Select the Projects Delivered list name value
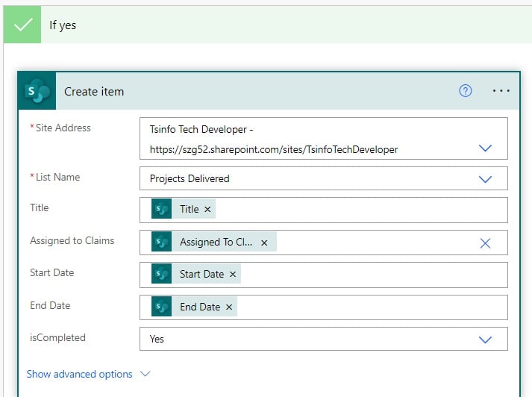The height and width of the screenshot is (397, 532). [x=190, y=178]
